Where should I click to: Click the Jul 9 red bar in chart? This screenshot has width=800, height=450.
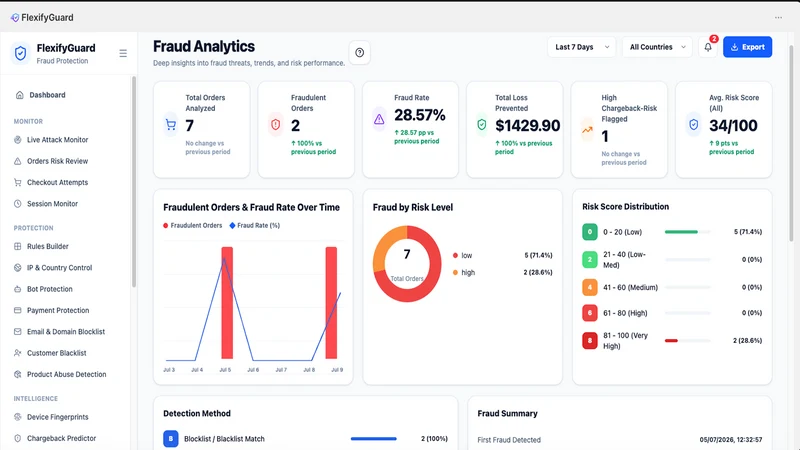click(x=331, y=303)
